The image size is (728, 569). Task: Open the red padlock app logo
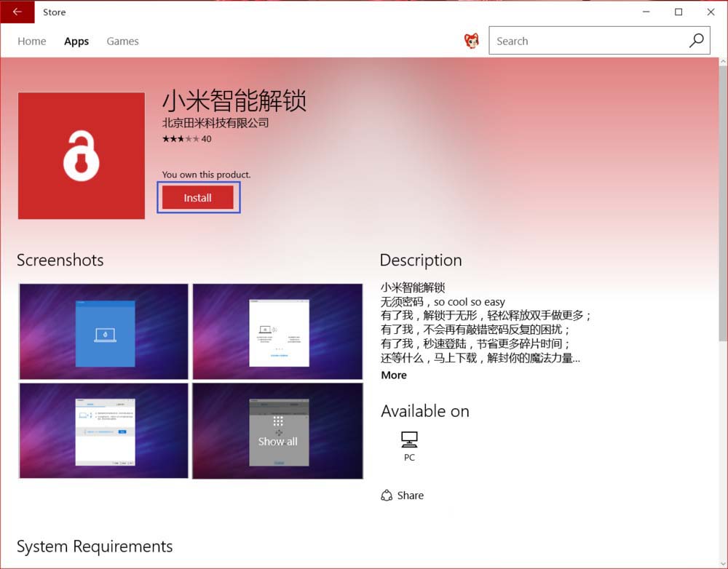pos(82,156)
